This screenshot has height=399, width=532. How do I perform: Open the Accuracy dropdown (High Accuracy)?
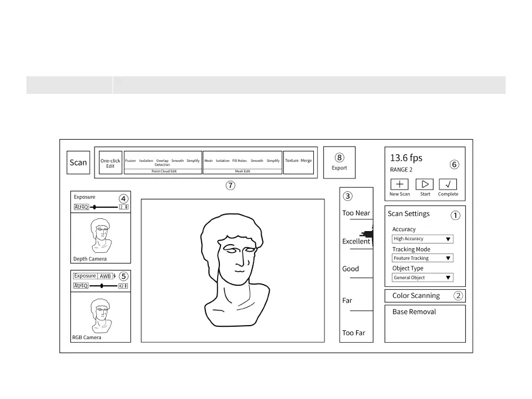click(x=422, y=239)
